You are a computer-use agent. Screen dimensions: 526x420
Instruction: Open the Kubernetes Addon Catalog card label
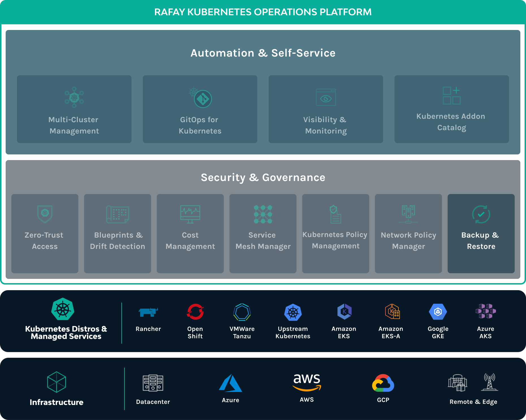(x=451, y=122)
